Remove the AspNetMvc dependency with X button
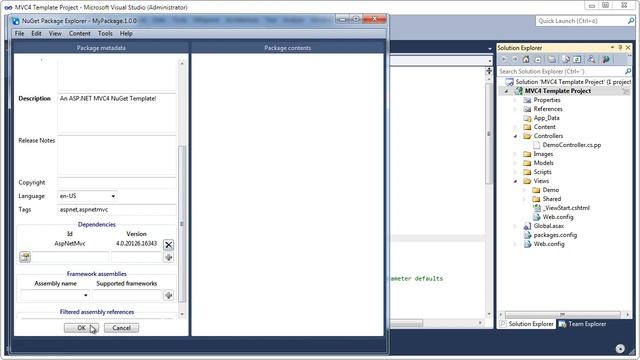This screenshot has width=640, height=360. (168, 244)
